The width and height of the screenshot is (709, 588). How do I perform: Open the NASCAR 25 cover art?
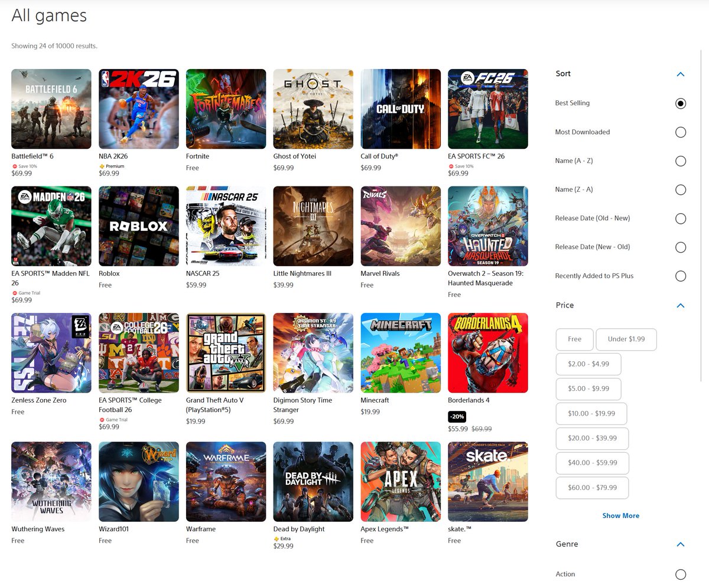226,226
